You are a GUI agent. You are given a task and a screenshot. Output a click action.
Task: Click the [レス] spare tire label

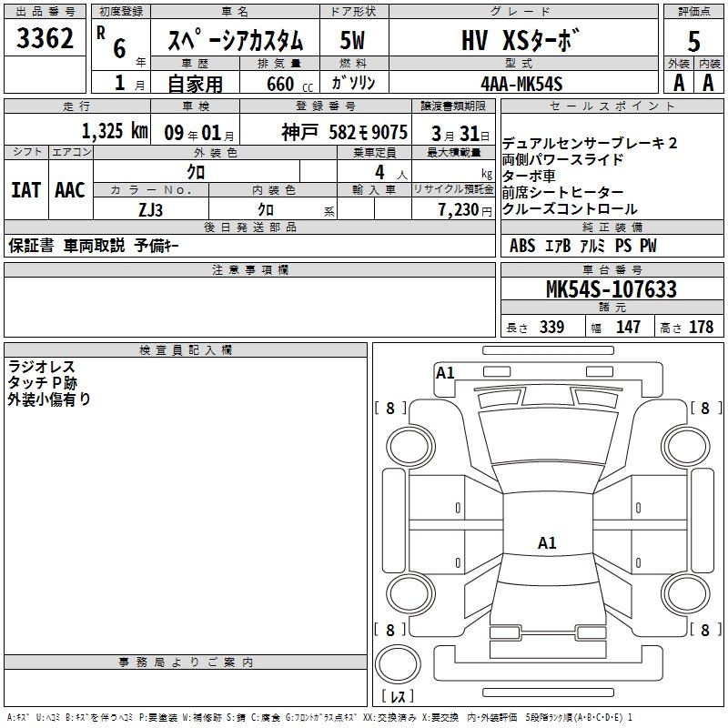point(398,695)
